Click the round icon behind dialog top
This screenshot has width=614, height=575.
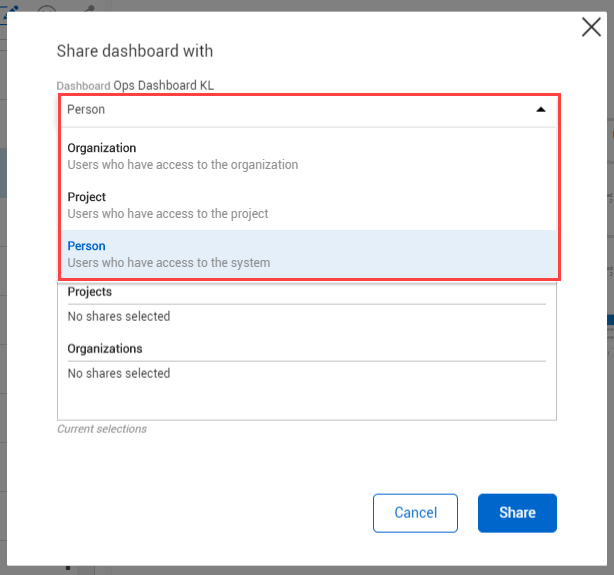point(47,10)
